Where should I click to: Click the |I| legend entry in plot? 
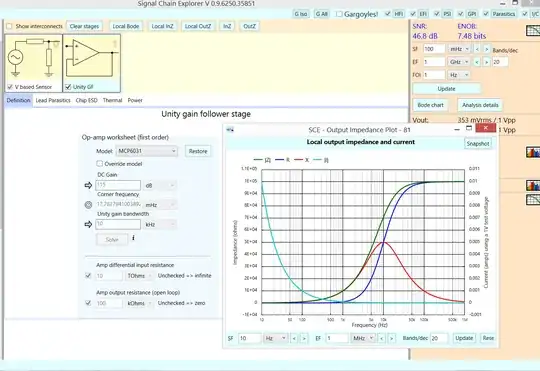point(321,160)
